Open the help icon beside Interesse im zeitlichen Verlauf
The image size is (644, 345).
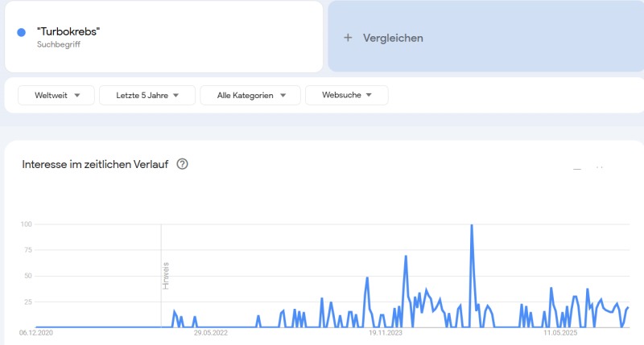coord(183,164)
